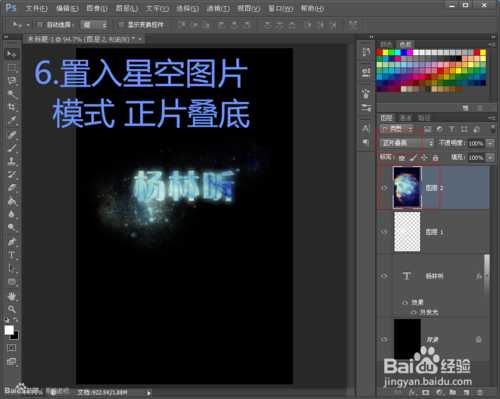Change the screen mode
The width and height of the screenshot is (500, 399).
(x=12, y=362)
